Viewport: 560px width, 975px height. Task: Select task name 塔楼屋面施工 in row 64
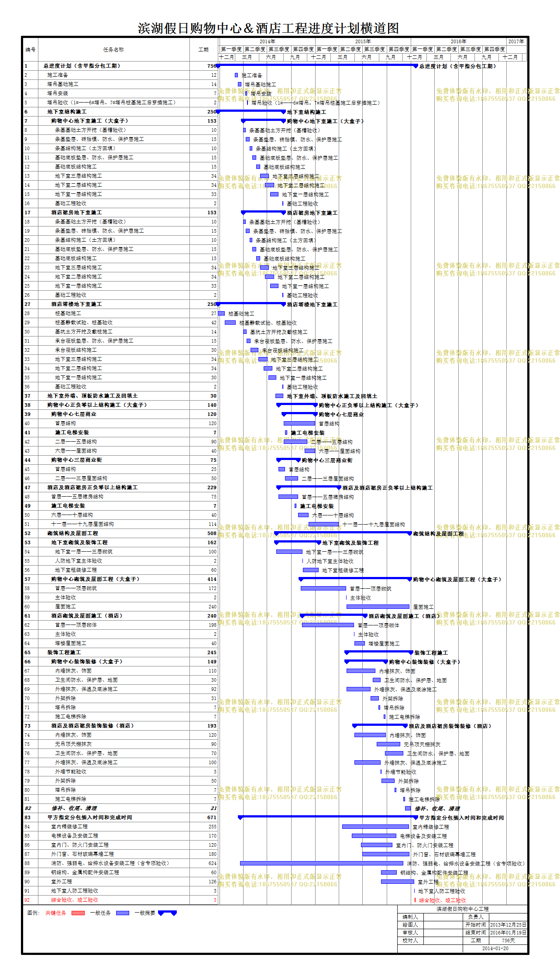click(x=71, y=643)
